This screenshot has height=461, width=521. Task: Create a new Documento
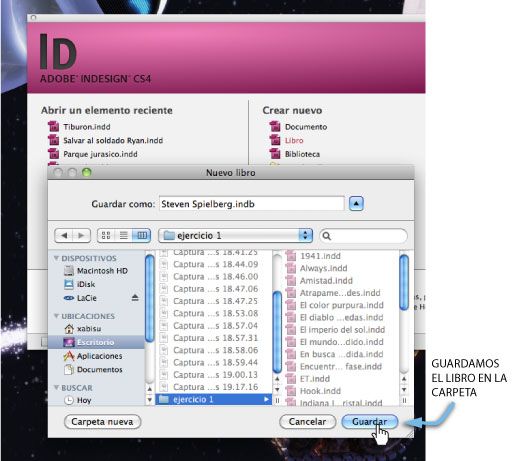pyautogui.click(x=306, y=127)
